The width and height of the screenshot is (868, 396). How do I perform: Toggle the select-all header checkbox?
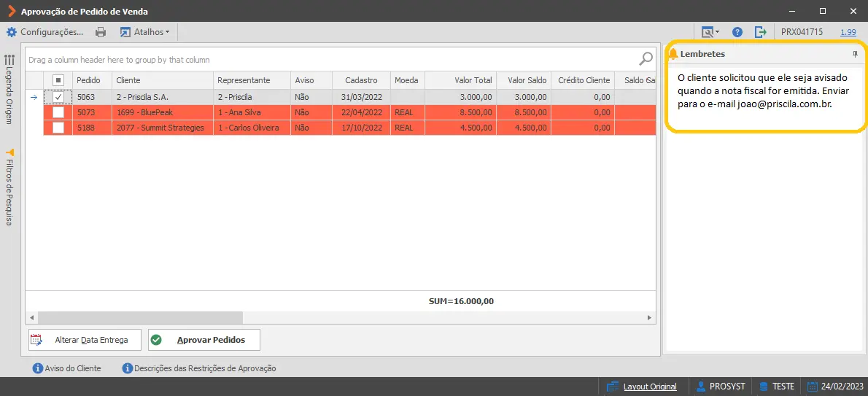tap(58, 80)
